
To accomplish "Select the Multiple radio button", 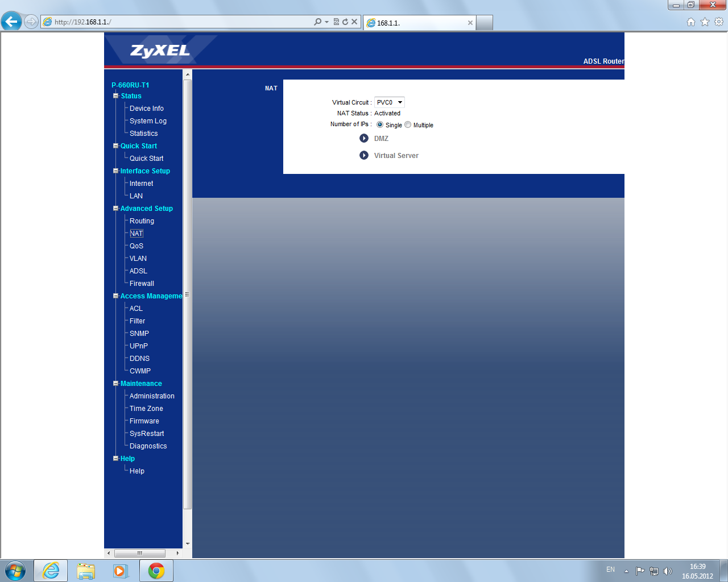I will pyautogui.click(x=408, y=124).
